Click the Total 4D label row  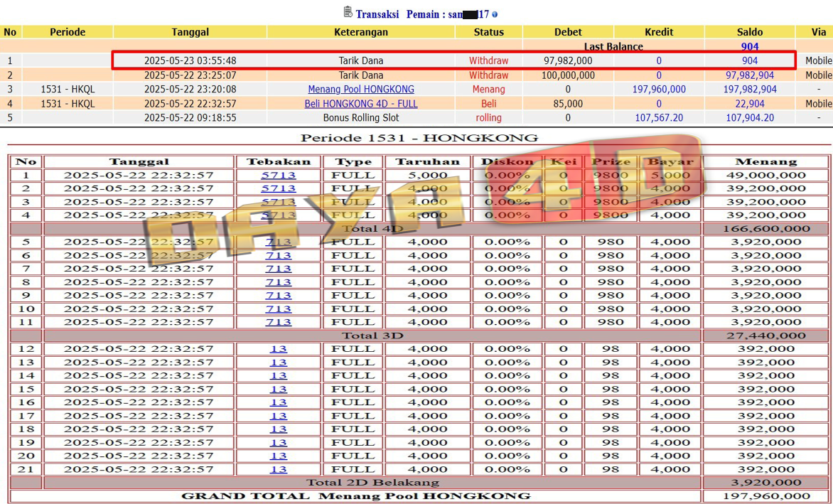(x=372, y=229)
